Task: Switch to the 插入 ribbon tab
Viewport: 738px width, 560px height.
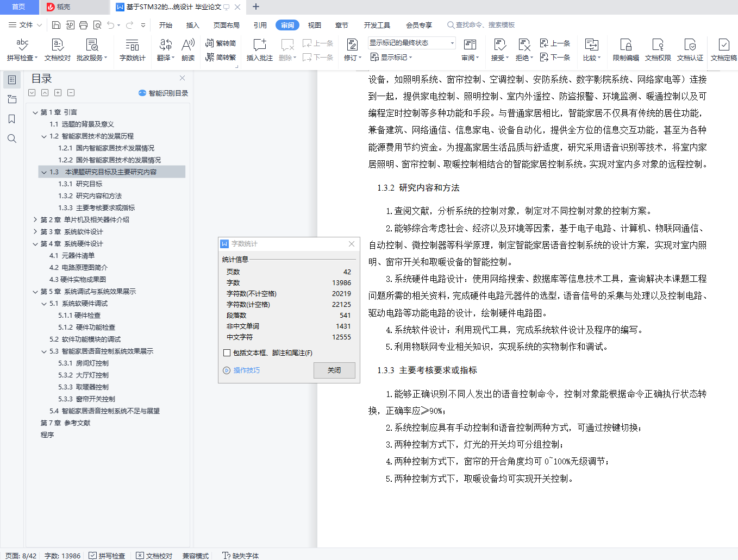Action: [193, 25]
